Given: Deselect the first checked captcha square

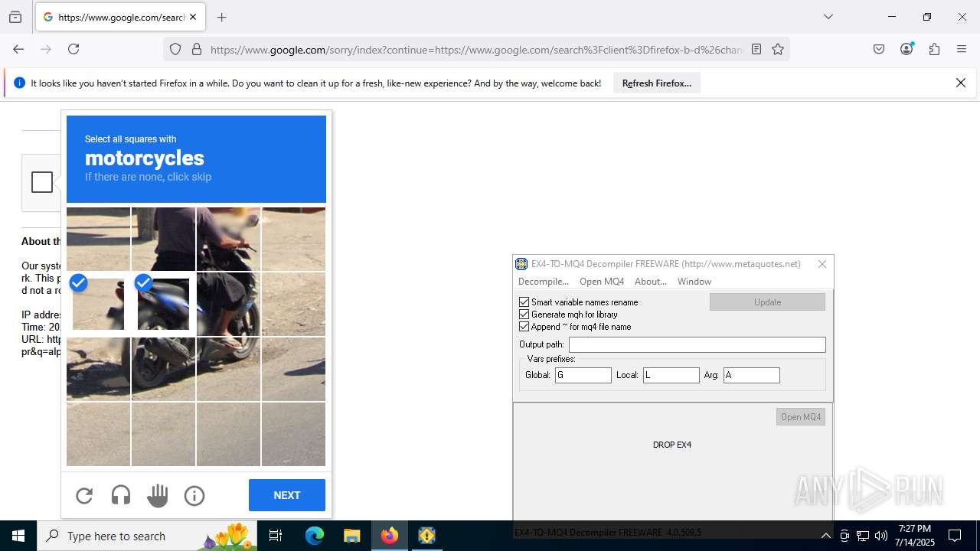Looking at the screenshot, I should (98, 305).
